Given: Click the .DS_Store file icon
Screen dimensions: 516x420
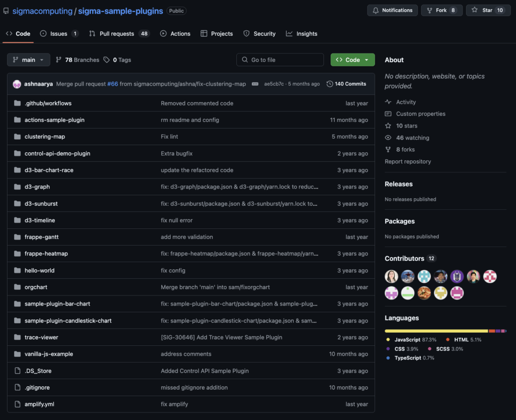Looking at the screenshot, I should pos(18,371).
